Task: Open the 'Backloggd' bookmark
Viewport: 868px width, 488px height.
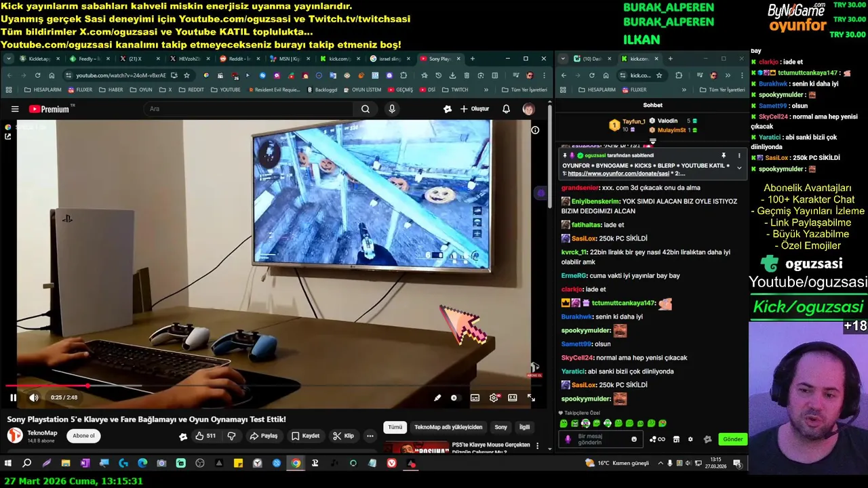Action: (x=322, y=89)
